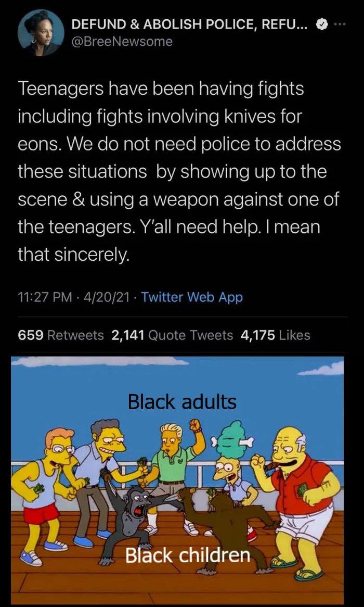Open the attached cartoon image below the tweet
Image resolution: width=364 pixels, height=607 pixels.
click(x=177, y=479)
